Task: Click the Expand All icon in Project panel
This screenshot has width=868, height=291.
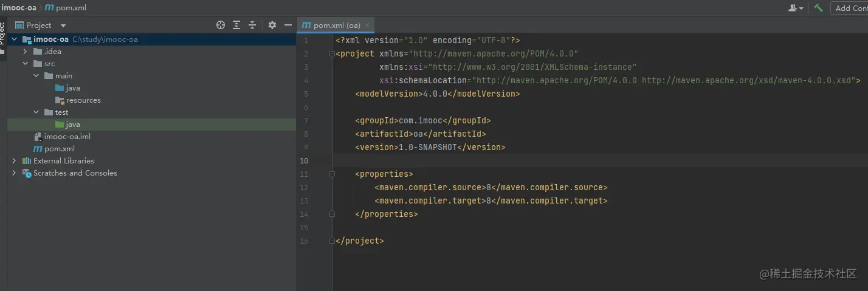Action: pos(237,25)
